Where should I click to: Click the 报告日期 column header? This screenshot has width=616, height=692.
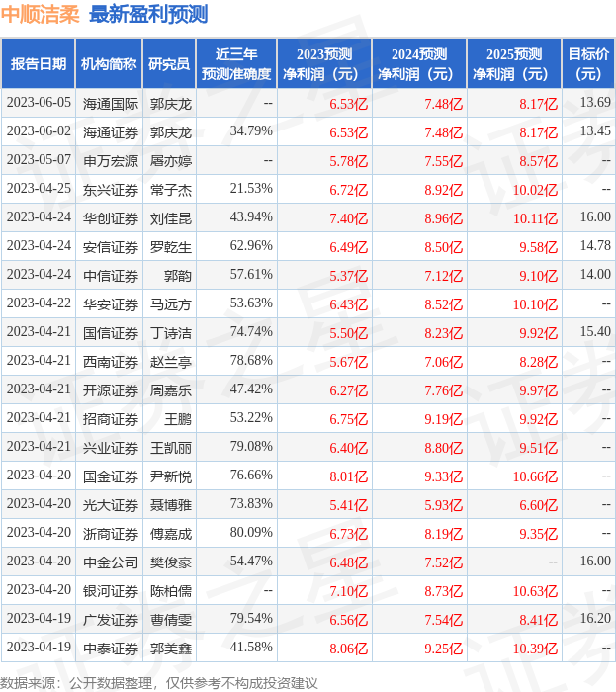39,64
